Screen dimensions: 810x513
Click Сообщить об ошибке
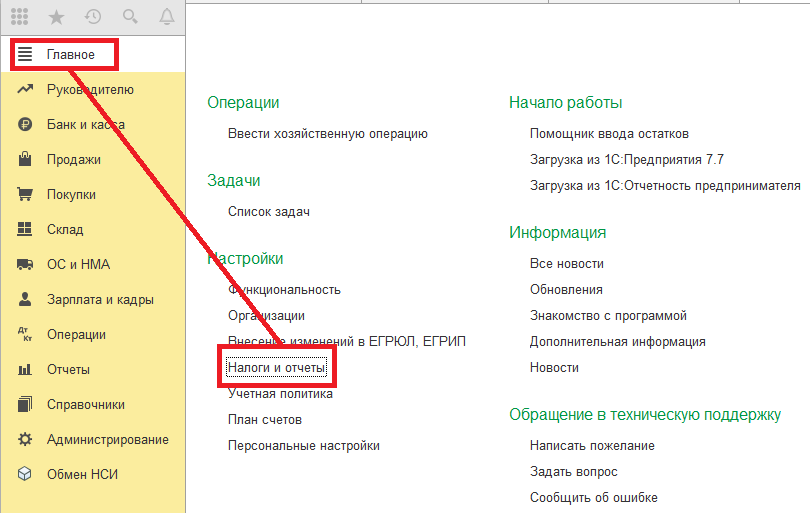pos(594,498)
